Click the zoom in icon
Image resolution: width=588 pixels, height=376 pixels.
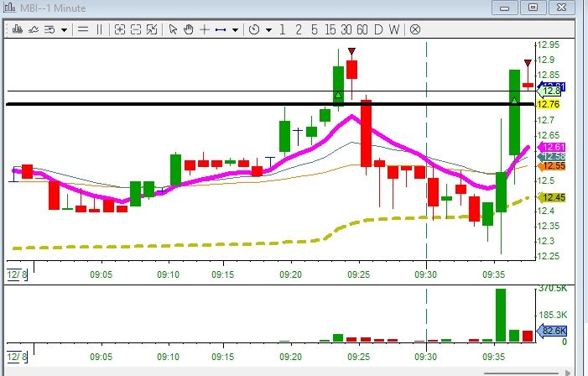pyautogui.click(x=120, y=29)
